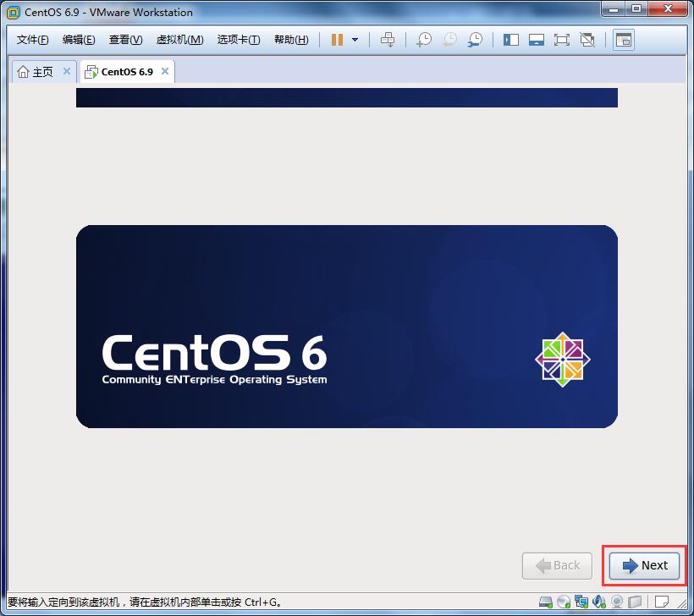Open the 编辑(E) menu
The image size is (694, 616).
coord(79,40)
